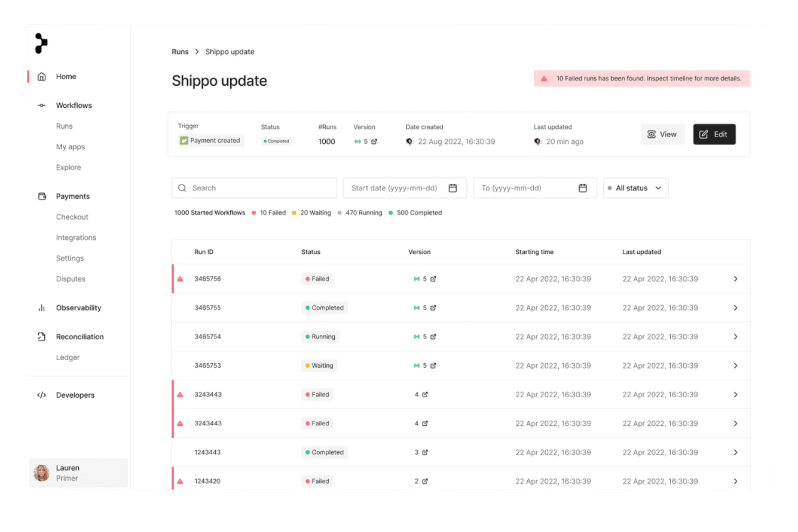Click the Payment created trigger tag
This screenshot has width=798, height=532.
pos(211,141)
